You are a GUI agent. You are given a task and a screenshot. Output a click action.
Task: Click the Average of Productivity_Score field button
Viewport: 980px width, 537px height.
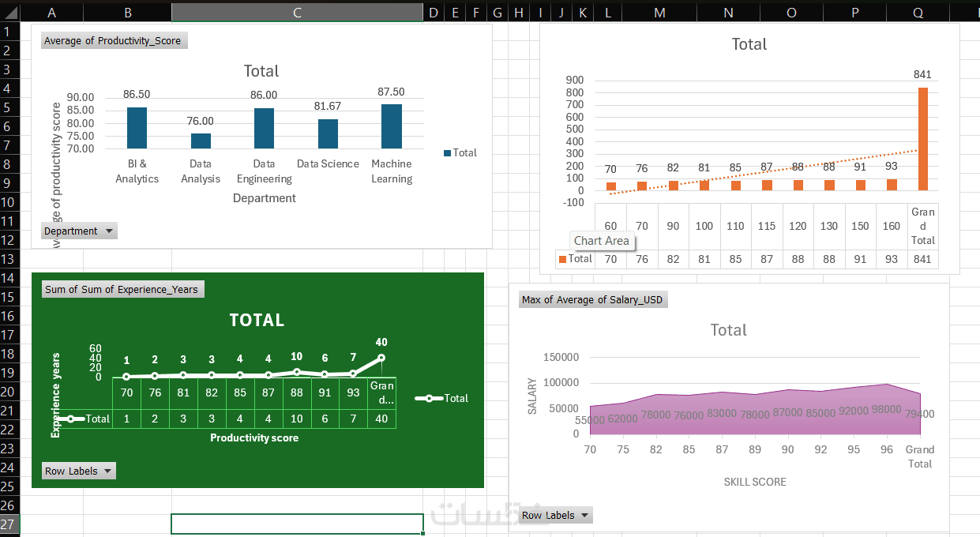[x=114, y=41]
